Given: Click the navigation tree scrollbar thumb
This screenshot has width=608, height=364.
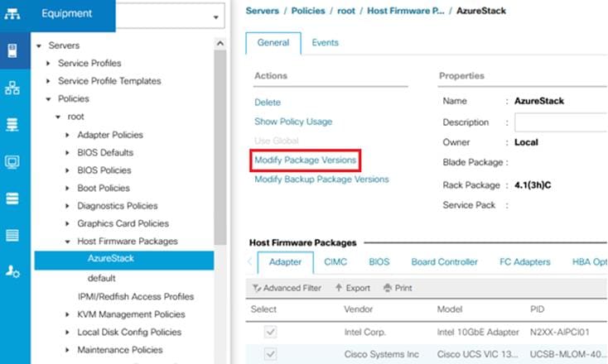Looking at the screenshot, I should (220, 147).
